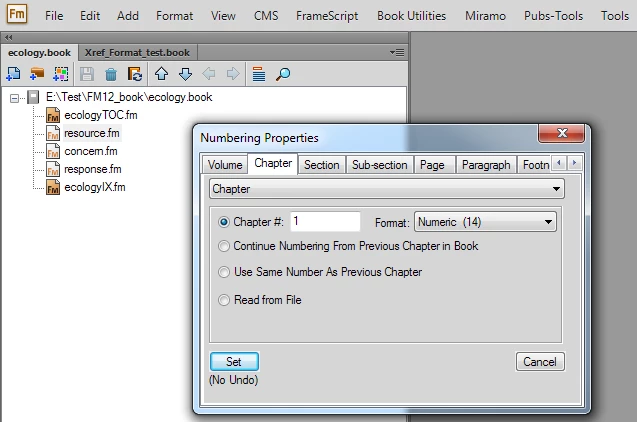637x422 pixels.
Task: Click the Move Left arrow icon
Action: [x=209, y=74]
